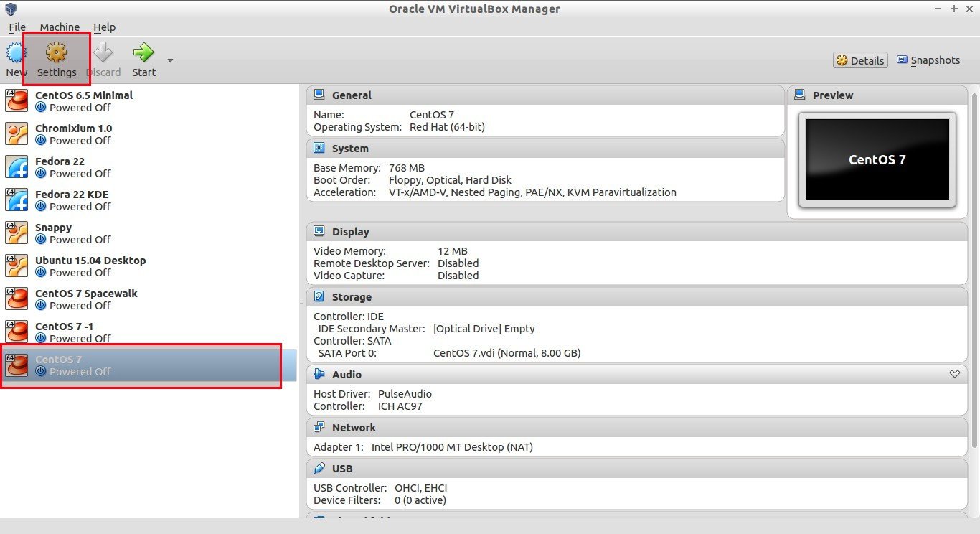Click the "Floppy, Optical, Hard Disk" boot order
980x534 pixels.
tap(450, 180)
